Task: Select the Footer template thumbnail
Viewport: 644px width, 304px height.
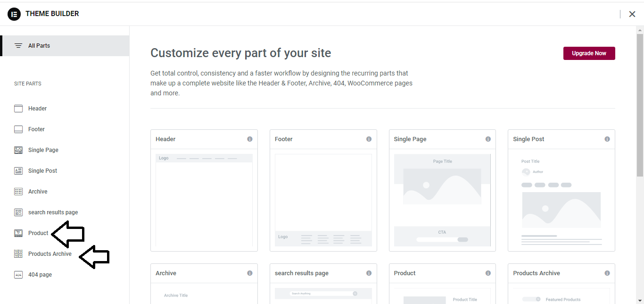Action: [x=323, y=200]
